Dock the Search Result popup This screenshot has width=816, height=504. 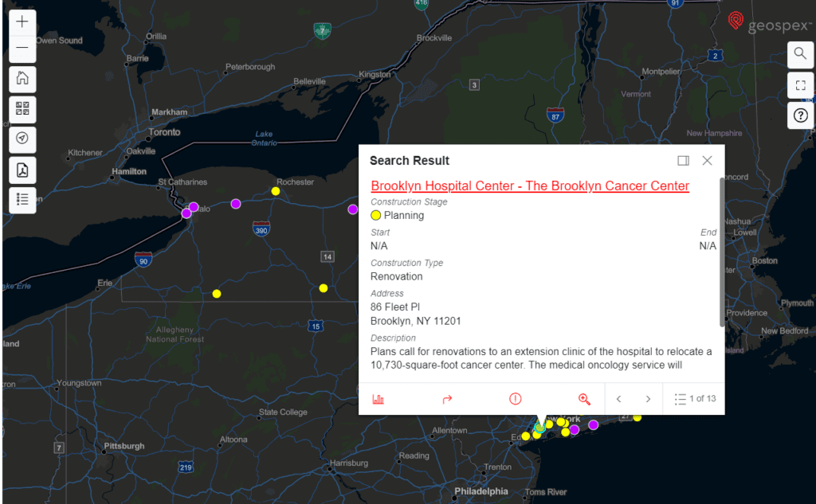tap(683, 161)
